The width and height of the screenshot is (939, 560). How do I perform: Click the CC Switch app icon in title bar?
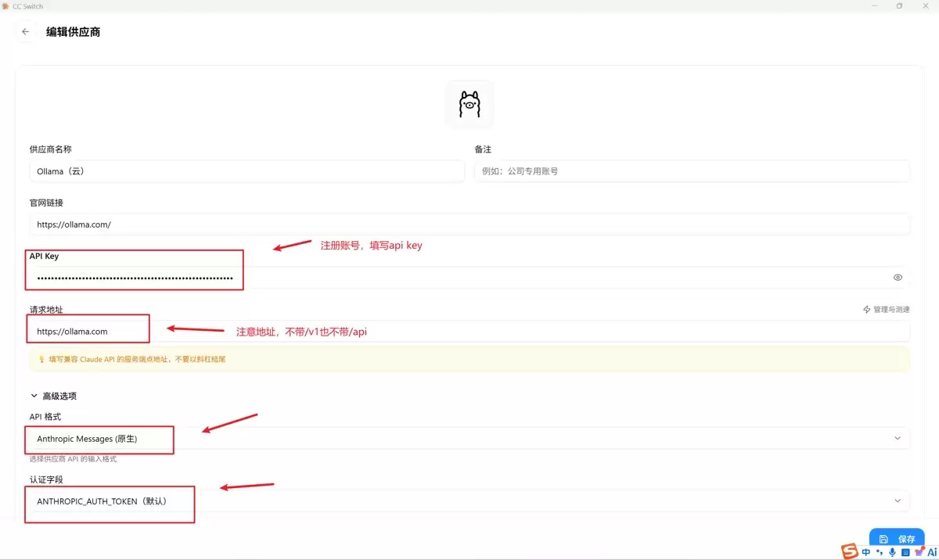(5, 5)
